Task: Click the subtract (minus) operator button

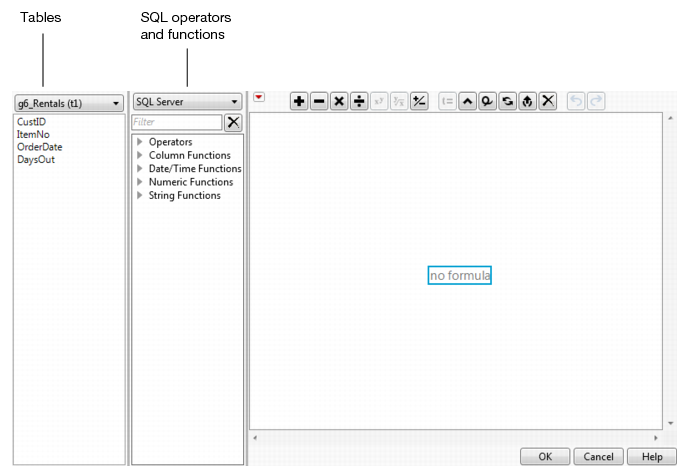Action: [x=319, y=101]
